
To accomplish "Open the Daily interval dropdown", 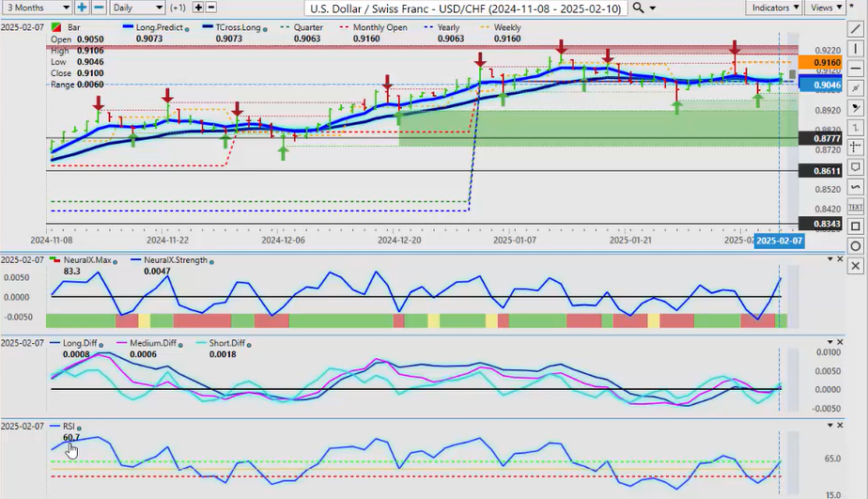I will tap(134, 8).
